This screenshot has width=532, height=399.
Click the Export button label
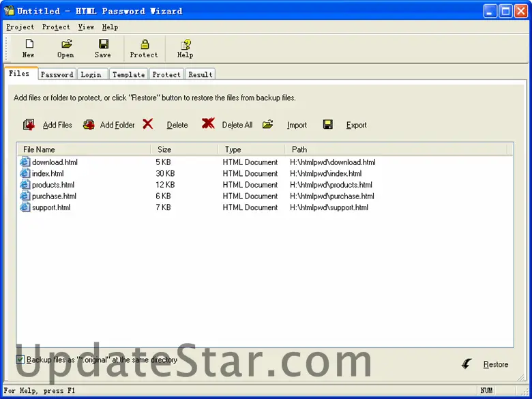click(356, 125)
